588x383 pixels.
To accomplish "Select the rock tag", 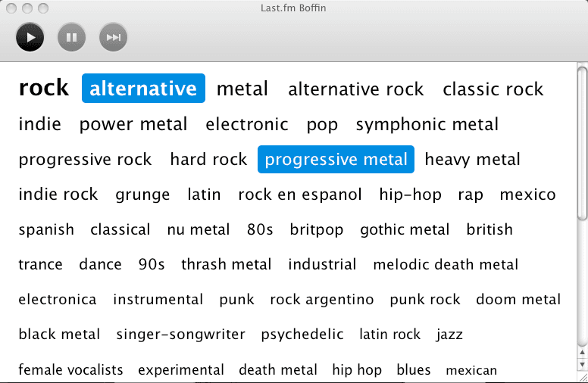I will tap(44, 88).
